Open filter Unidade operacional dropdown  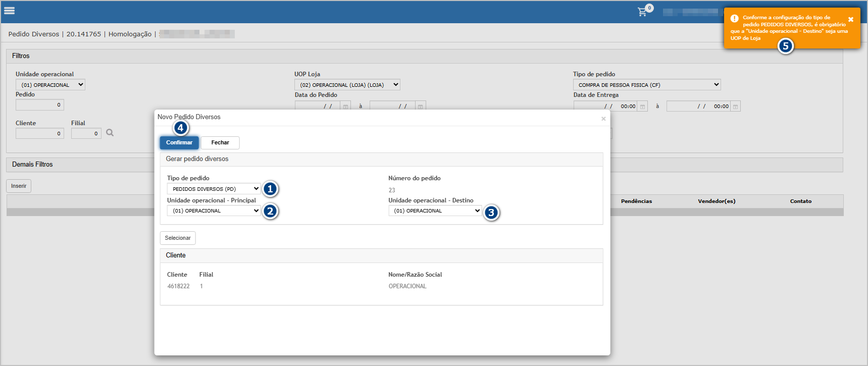(50, 85)
